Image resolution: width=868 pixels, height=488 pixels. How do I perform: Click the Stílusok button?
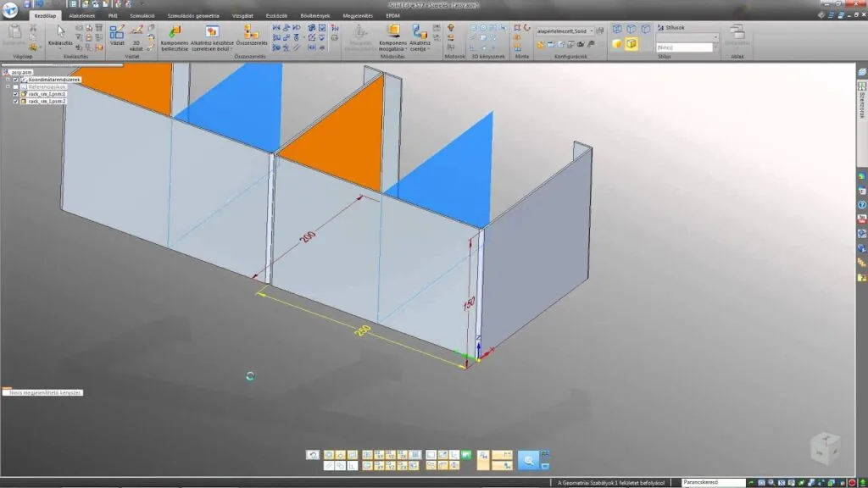tap(671, 28)
